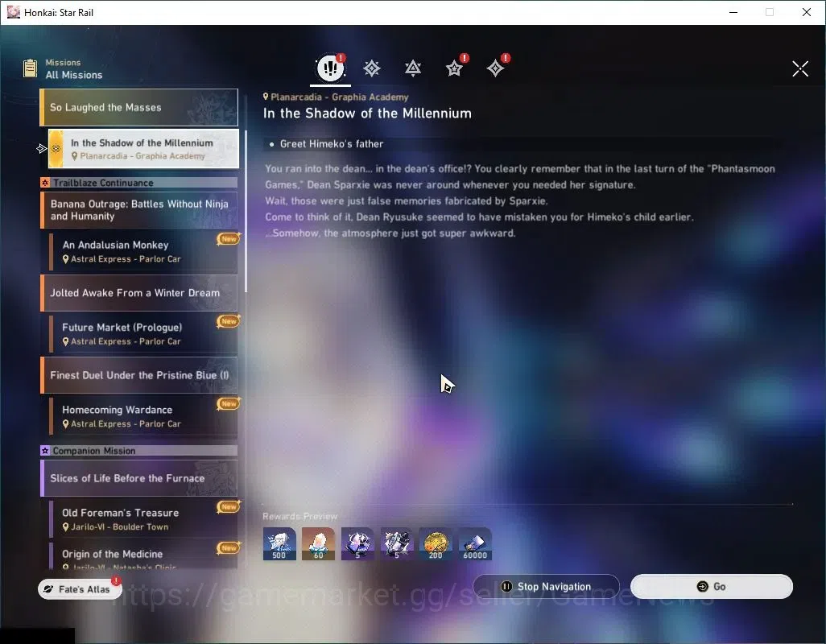826x644 pixels.
Task: Select Homecoming Wardance mission
Action: click(143, 416)
